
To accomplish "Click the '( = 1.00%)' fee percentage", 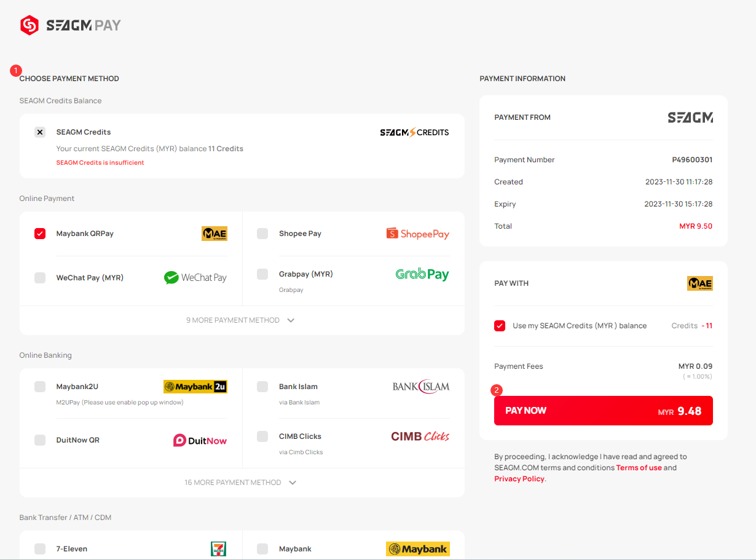I will point(698,376).
